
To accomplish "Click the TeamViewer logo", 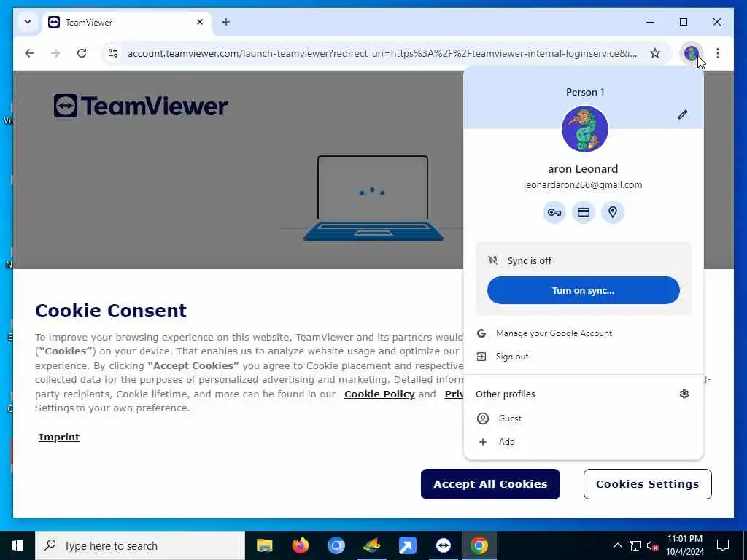I will 141,106.
